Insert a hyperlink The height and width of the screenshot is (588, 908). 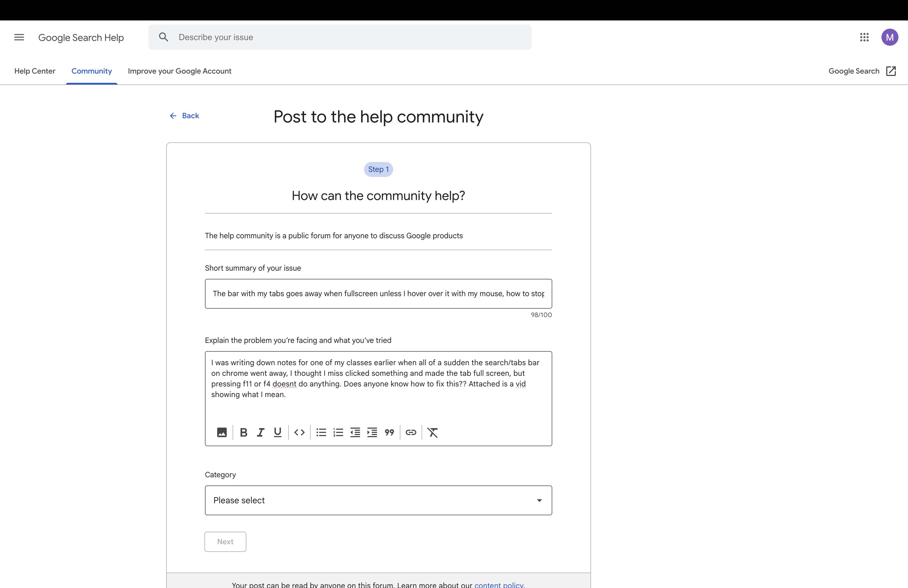click(411, 432)
